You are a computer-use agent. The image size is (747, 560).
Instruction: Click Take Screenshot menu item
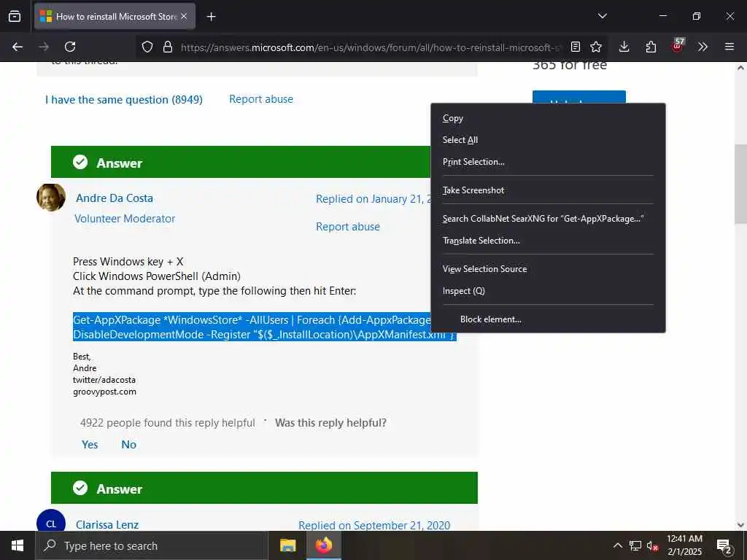point(548,190)
